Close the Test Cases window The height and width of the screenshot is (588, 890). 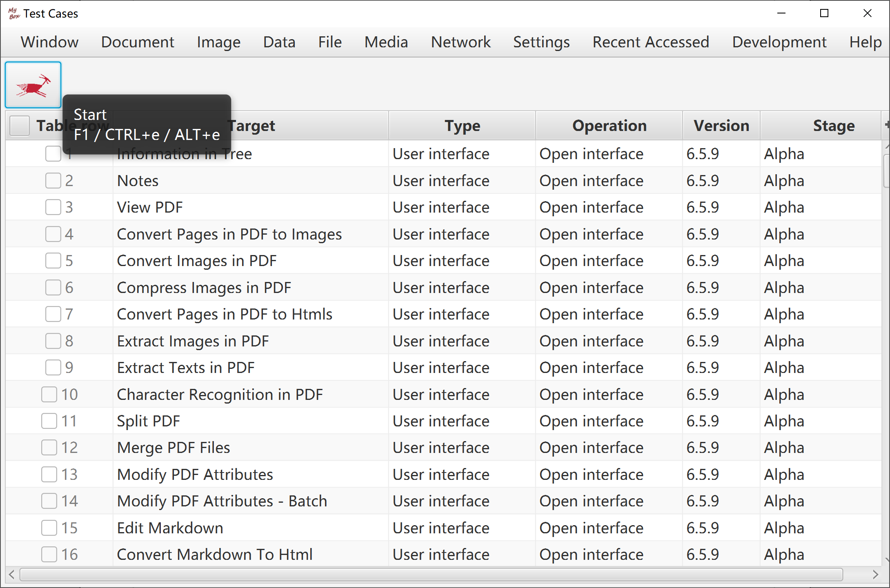pyautogui.click(x=867, y=13)
